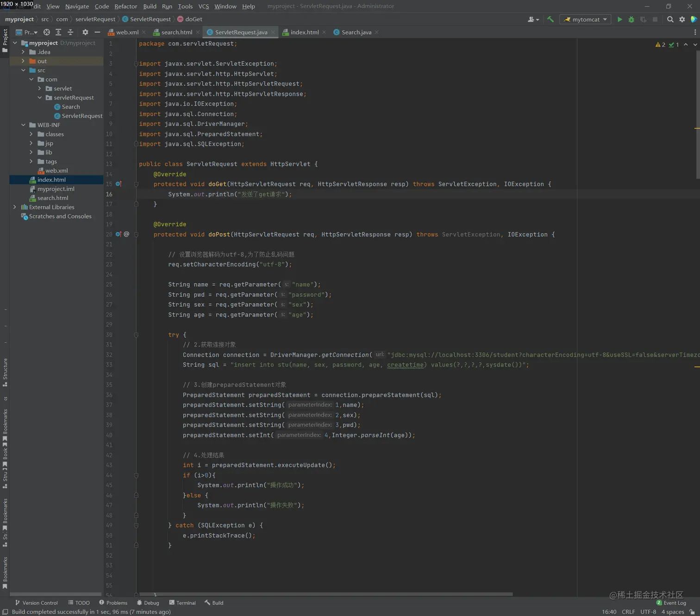This screenshot has height=616, width=700.
Task: Open the Refactor menu
Action: pyautogui.click(x=125, y=6)
